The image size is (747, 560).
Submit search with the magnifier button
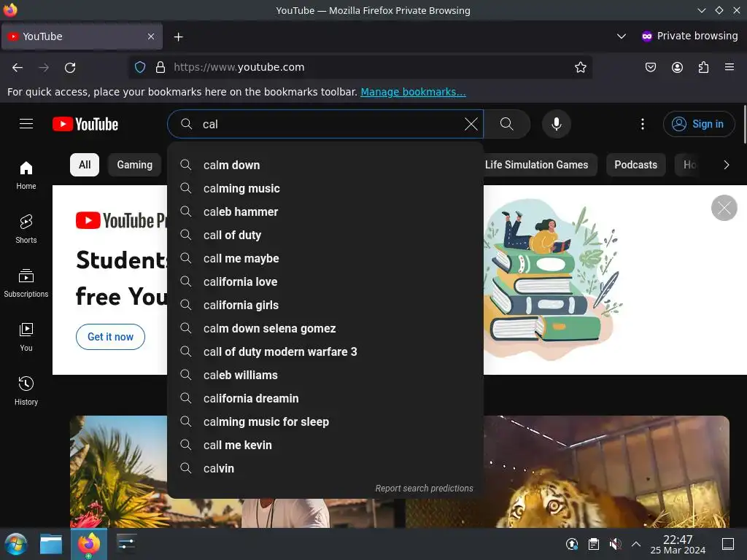point(507,124)
